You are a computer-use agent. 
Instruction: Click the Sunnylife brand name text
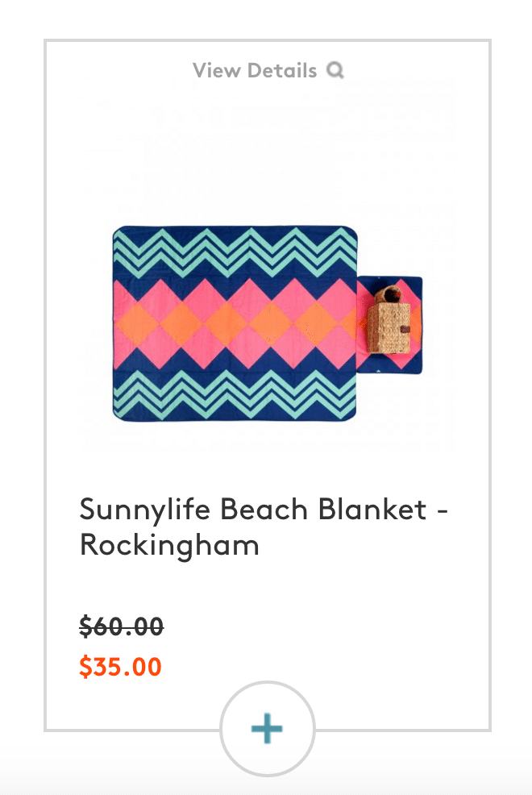coord(144,510)
